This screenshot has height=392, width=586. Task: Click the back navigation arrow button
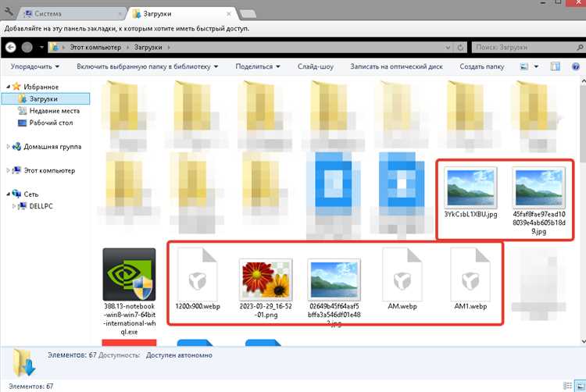tap(10, 48)
